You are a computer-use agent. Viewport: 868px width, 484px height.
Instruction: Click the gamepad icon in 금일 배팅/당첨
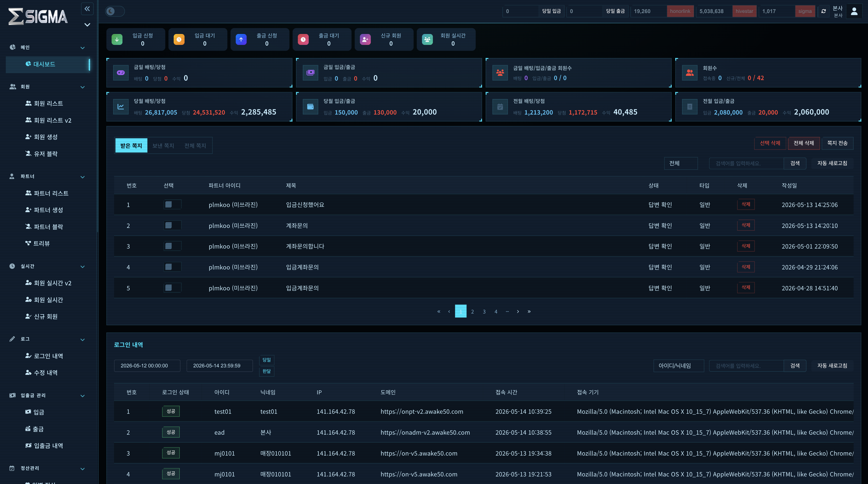pyautogui.click(x=121, y=73)
